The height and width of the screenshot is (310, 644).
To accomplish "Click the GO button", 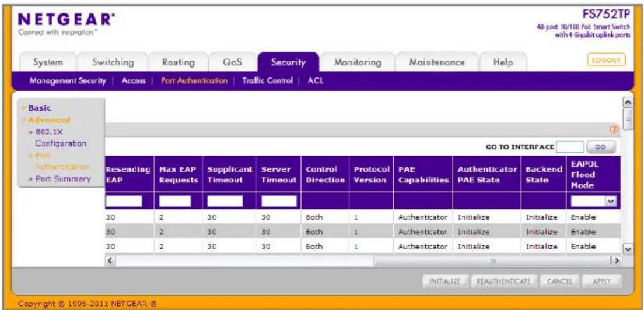I will [x=600, y=146].
